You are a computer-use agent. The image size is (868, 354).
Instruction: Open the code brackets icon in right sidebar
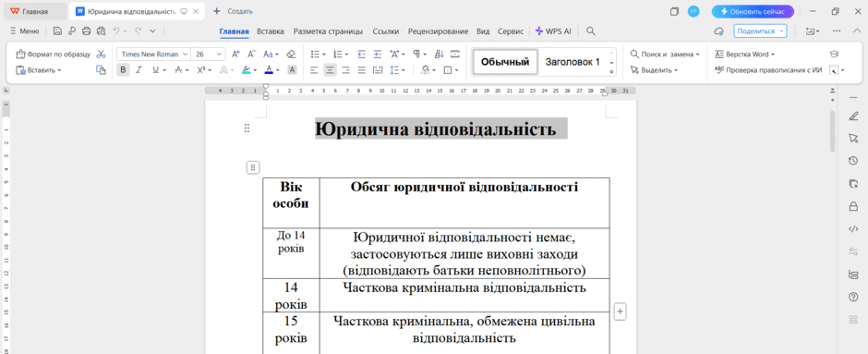pos(853,229)
